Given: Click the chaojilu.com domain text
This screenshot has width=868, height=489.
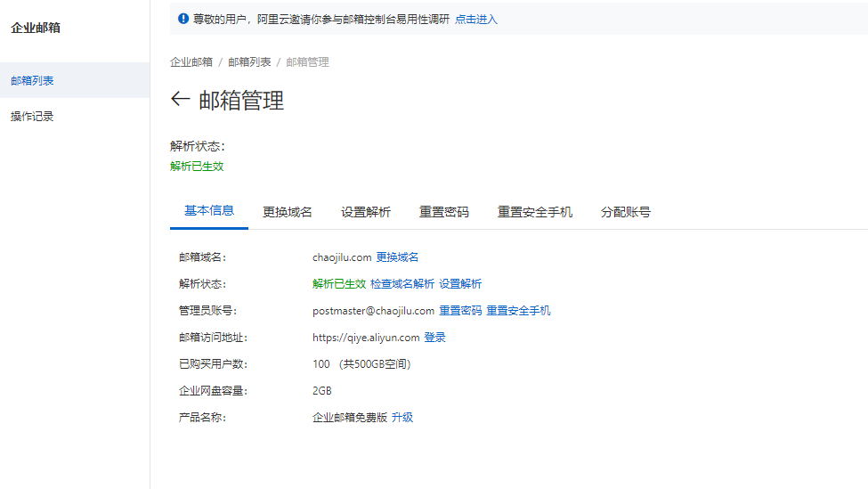Looking at the screenshot, I should [x=342, y=257].
